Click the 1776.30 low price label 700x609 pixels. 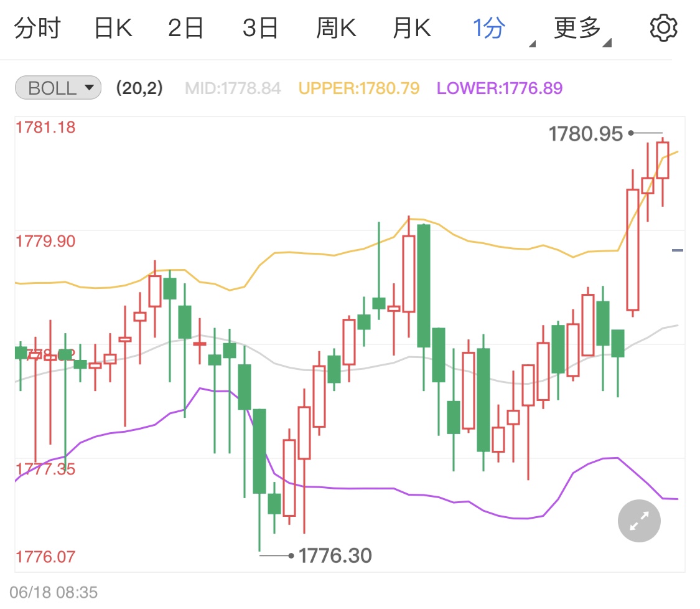[x=335, y=556]
